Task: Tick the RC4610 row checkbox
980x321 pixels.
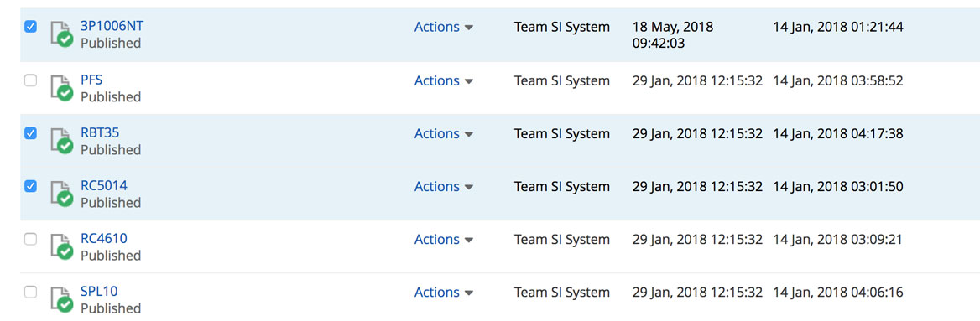Action: [30, 239]
